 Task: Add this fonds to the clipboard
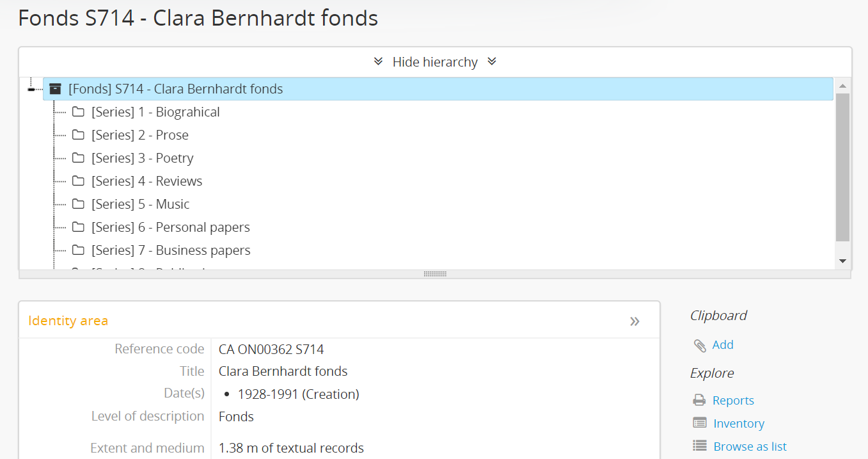click(723, 345)
